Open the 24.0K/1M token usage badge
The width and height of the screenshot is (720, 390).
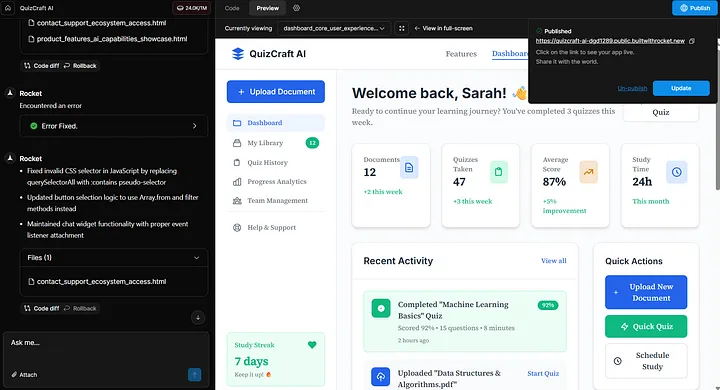point(191,8)
